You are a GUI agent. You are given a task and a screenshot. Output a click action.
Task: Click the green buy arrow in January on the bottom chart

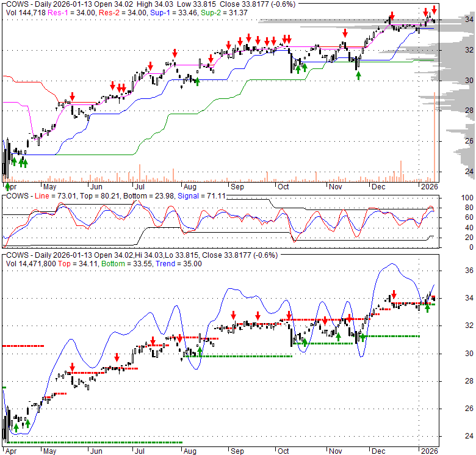click(x=427, y=308)
